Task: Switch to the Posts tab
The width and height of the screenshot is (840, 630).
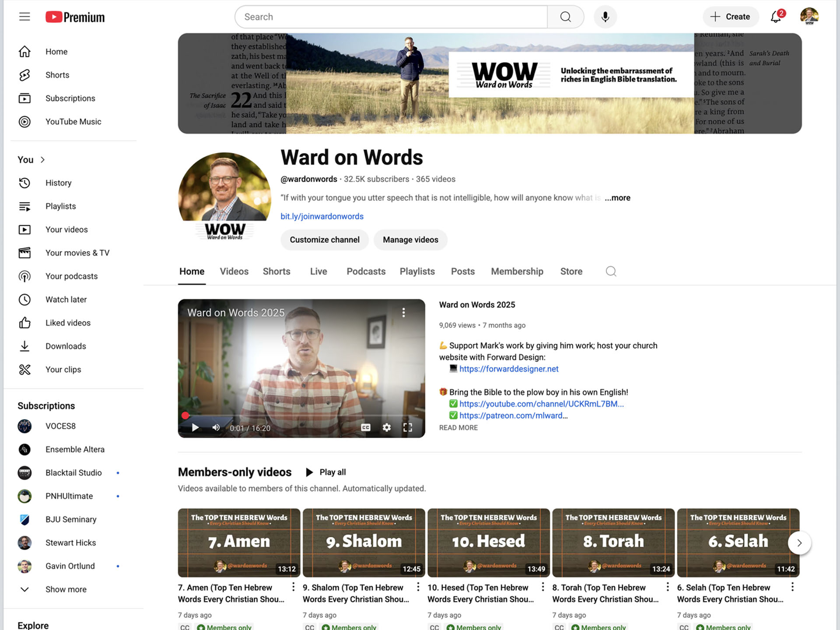Action: pos(463,271)
